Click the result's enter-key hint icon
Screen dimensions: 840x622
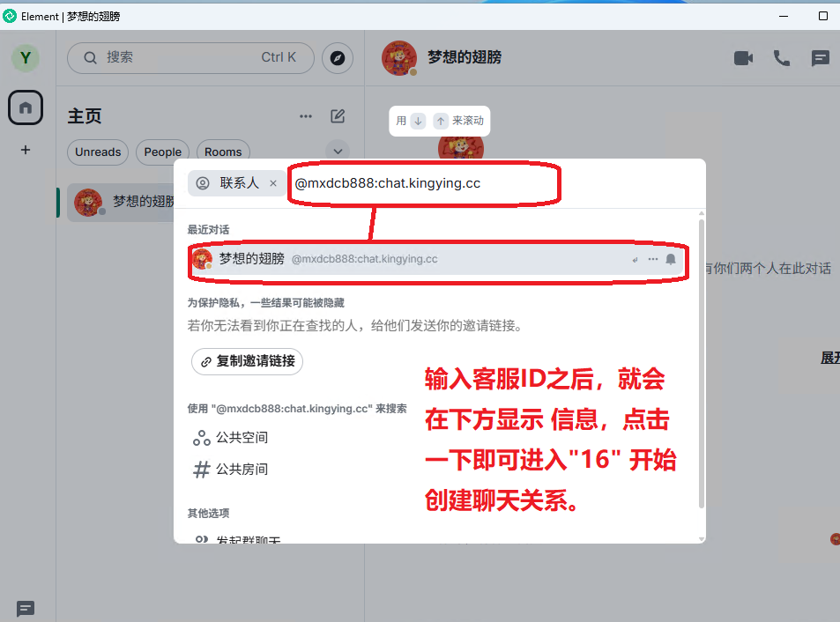(635, 260)
